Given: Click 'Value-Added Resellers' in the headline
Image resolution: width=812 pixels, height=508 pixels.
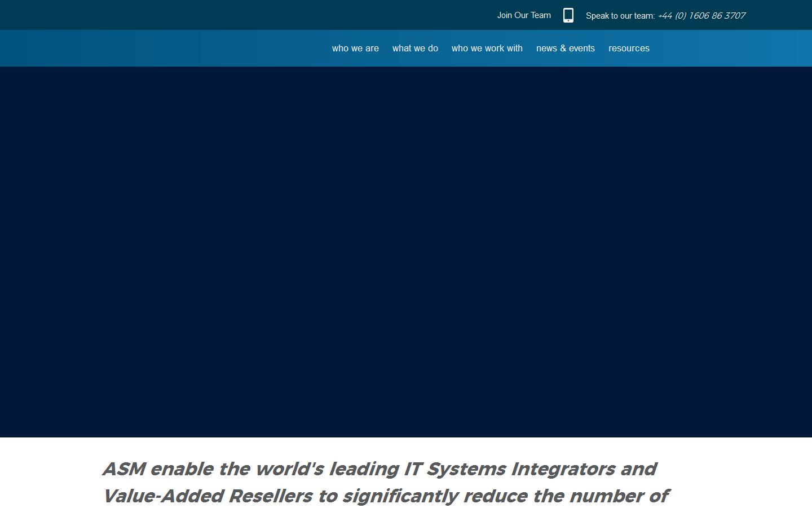Looking at the screenshot, I should (207, 496).
